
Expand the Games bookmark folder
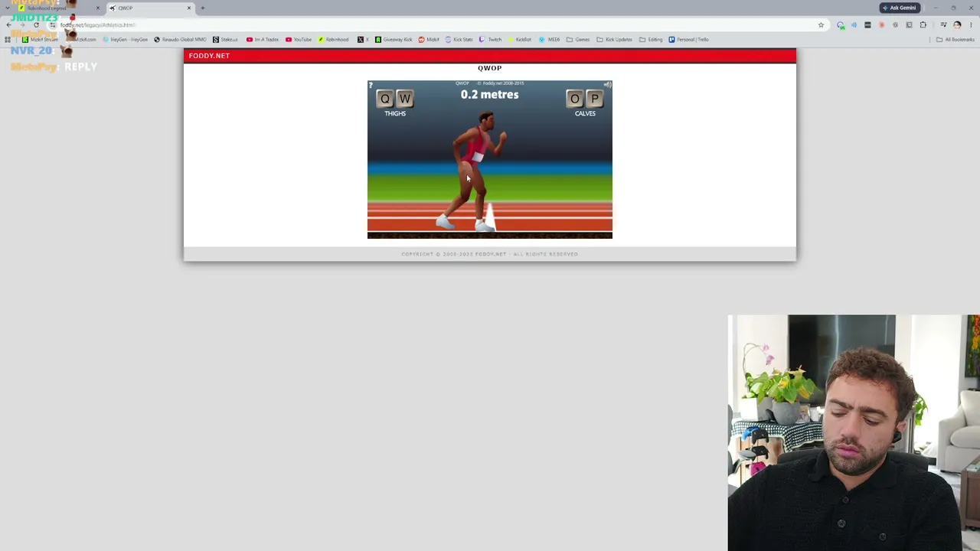(578, 40)
